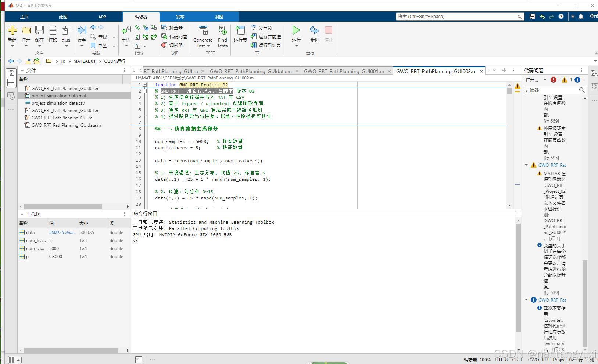Open 查找 (Find) magnifier tool
The image size is (598, 364).
(93, 37)
